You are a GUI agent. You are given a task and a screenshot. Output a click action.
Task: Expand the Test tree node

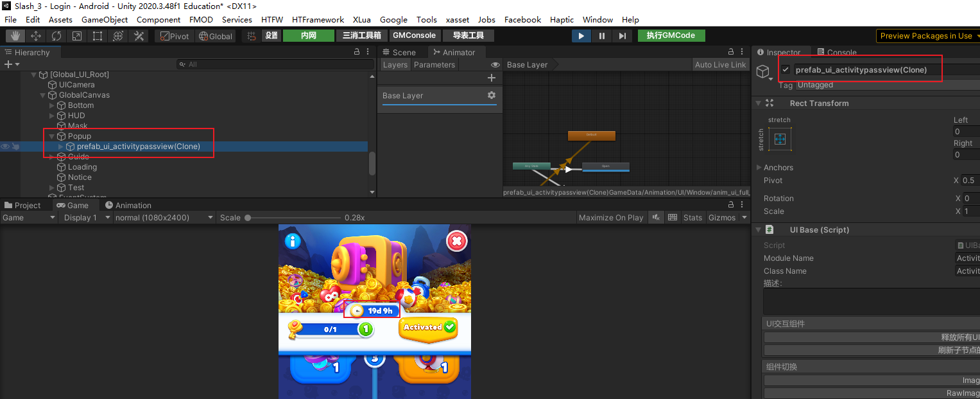pyautogui.click(x=52, y=188)
